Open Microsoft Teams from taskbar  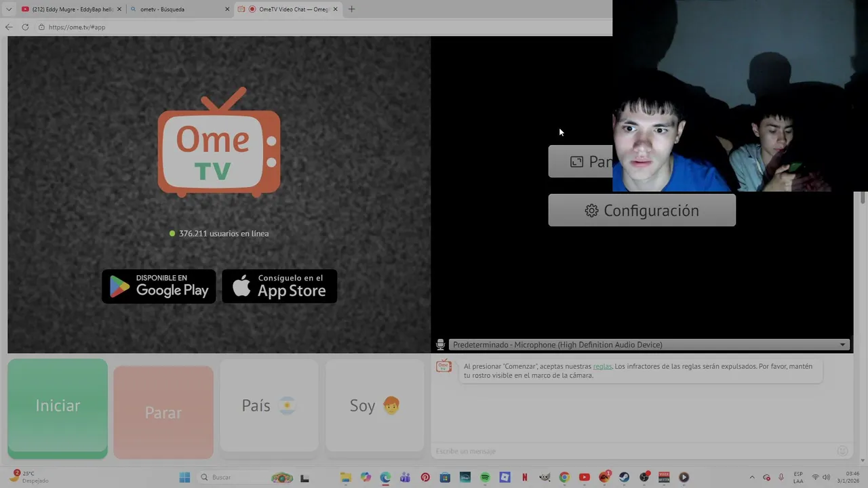(406, 477)
